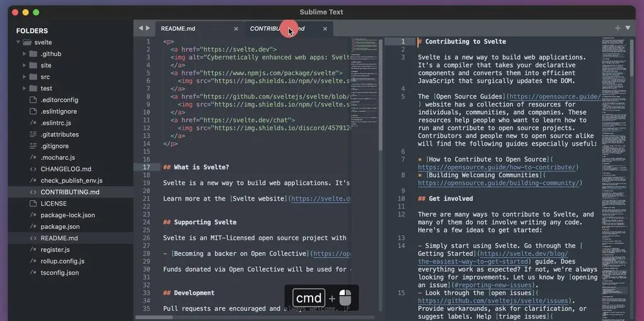Click the .eslintignore file icon

(x=33, y=111)
